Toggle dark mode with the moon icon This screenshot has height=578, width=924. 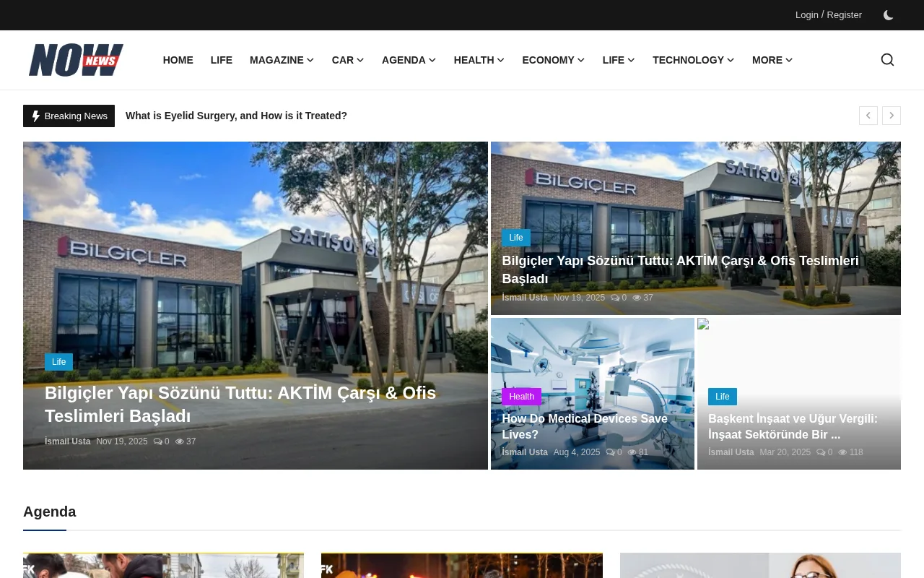(x=888, y=15)
